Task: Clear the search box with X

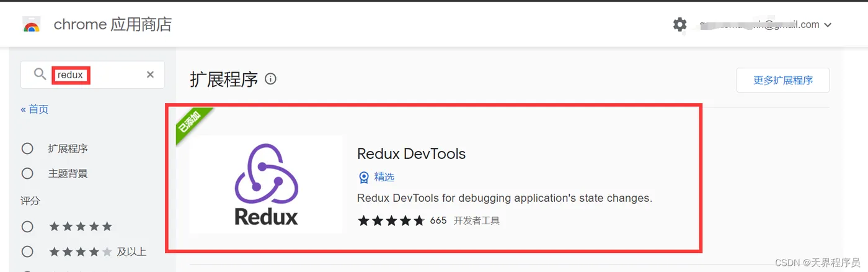Action: 150,75
